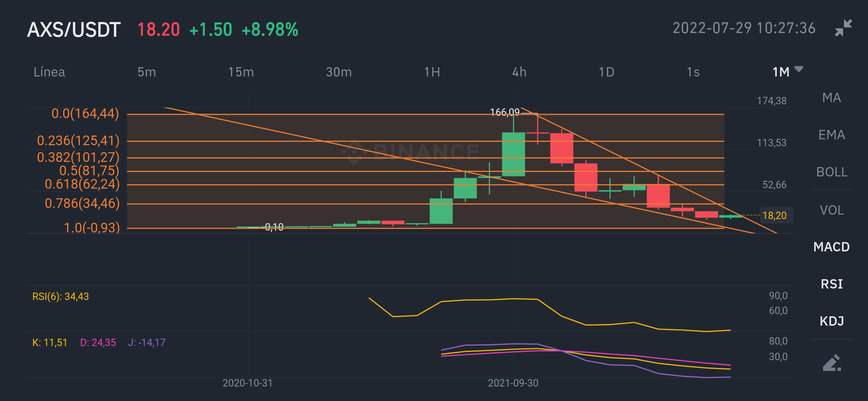The image size is (868, 401).
Task: Disable the RSI indicator panel
Action: click(x=831, y=284)
